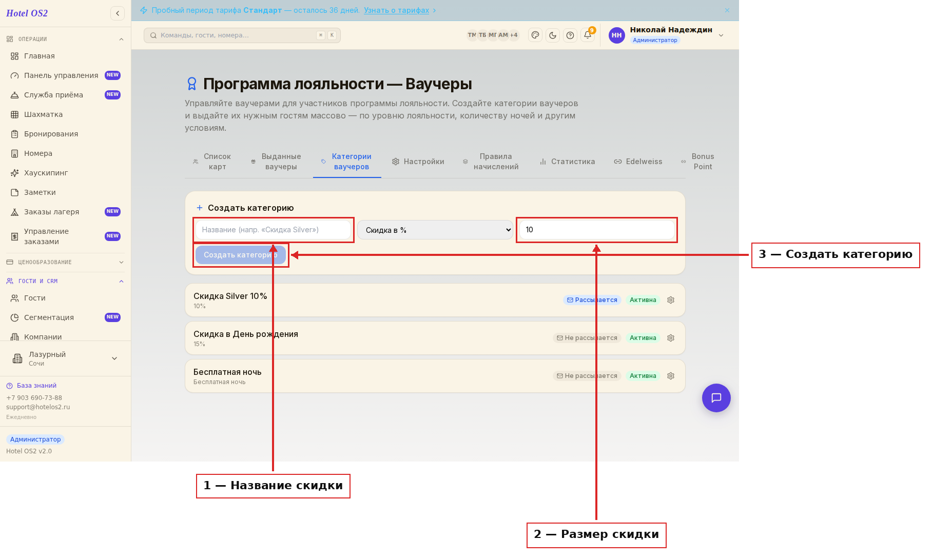Open Панель управления in the sidebar

point(65,75)
